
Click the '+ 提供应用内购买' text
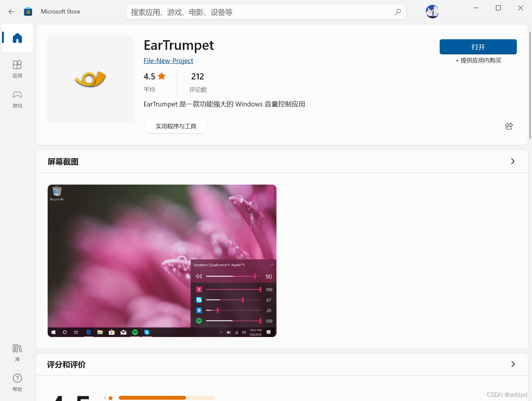[478, 60]
